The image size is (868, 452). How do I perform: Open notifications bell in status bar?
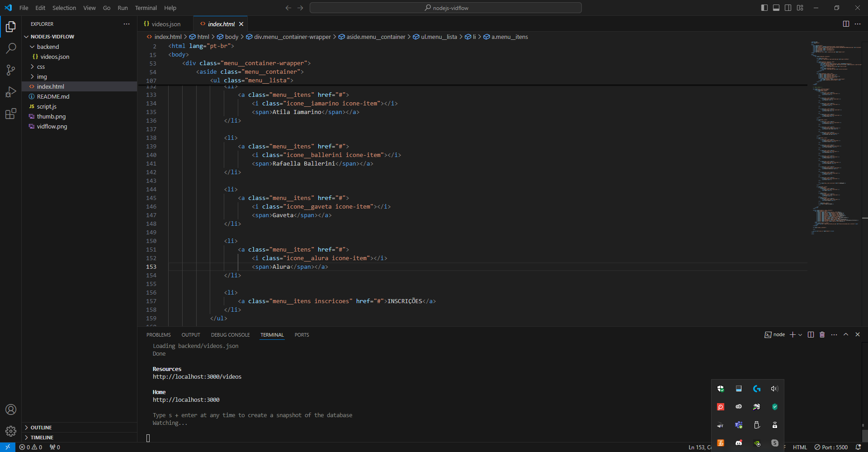(858, 447)
